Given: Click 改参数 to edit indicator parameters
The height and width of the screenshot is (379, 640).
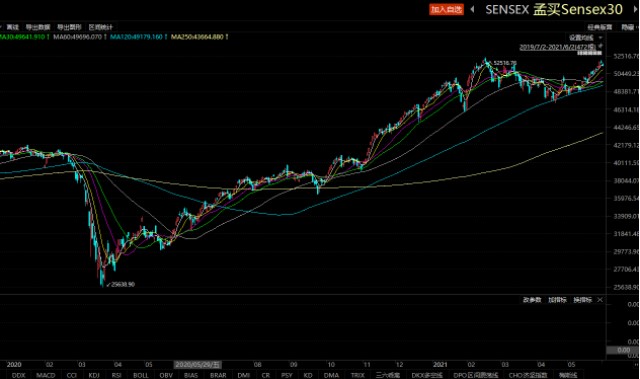Looking at the screenshot, I should click(532, 300).
